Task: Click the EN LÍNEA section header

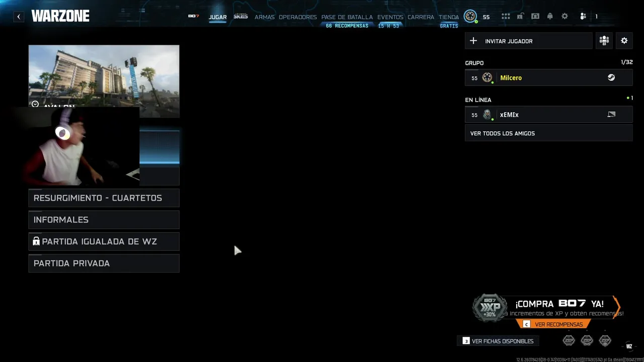Action: click(478, 100)
